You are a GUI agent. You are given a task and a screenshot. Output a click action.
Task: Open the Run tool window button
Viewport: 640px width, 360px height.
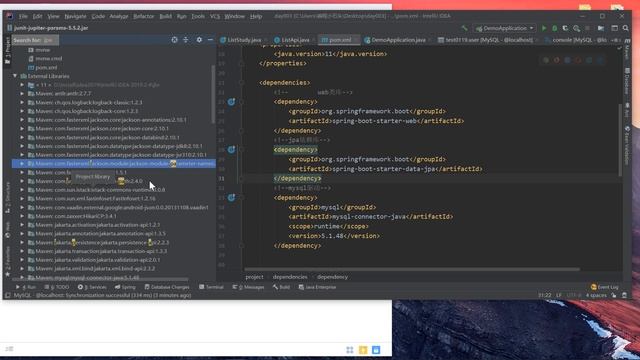click(x=26, y=287)
